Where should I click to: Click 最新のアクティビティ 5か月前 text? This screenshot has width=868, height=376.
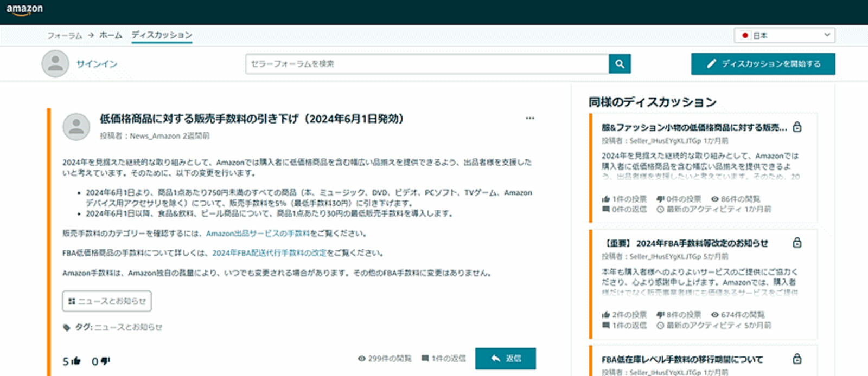[714, 326]
